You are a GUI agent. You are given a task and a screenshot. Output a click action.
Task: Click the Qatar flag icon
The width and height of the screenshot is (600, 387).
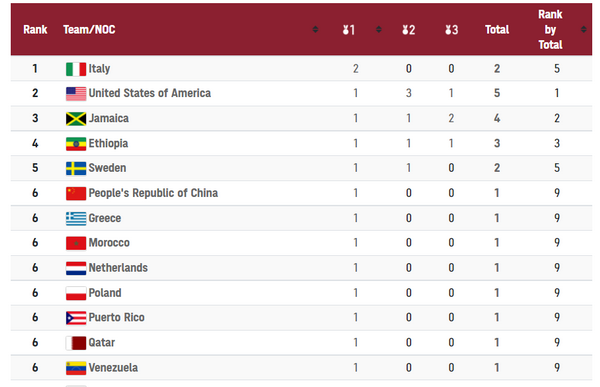[x=76, y=343]
